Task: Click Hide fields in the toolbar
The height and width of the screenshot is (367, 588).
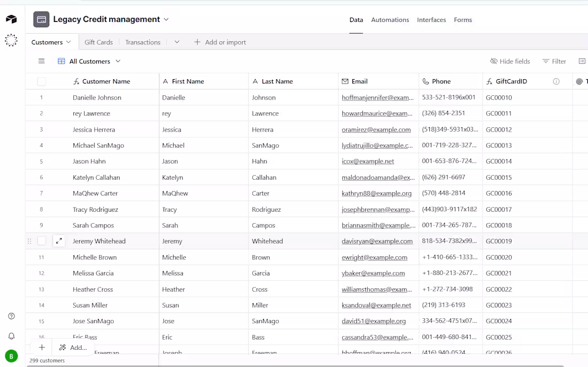Action: pos(510,61)
